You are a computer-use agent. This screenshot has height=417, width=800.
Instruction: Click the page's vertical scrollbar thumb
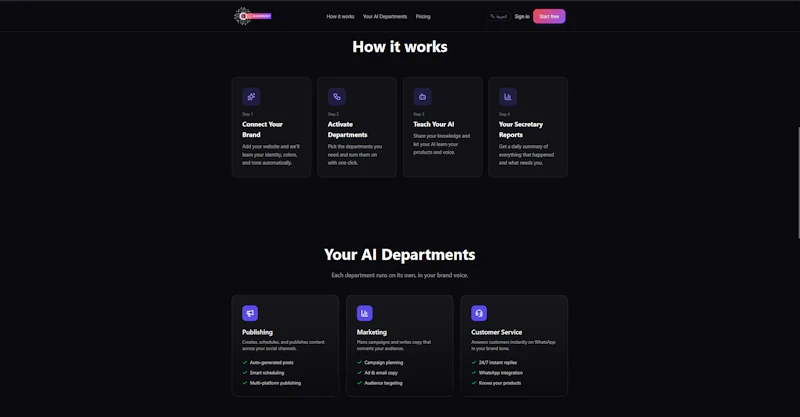point(798,182)
